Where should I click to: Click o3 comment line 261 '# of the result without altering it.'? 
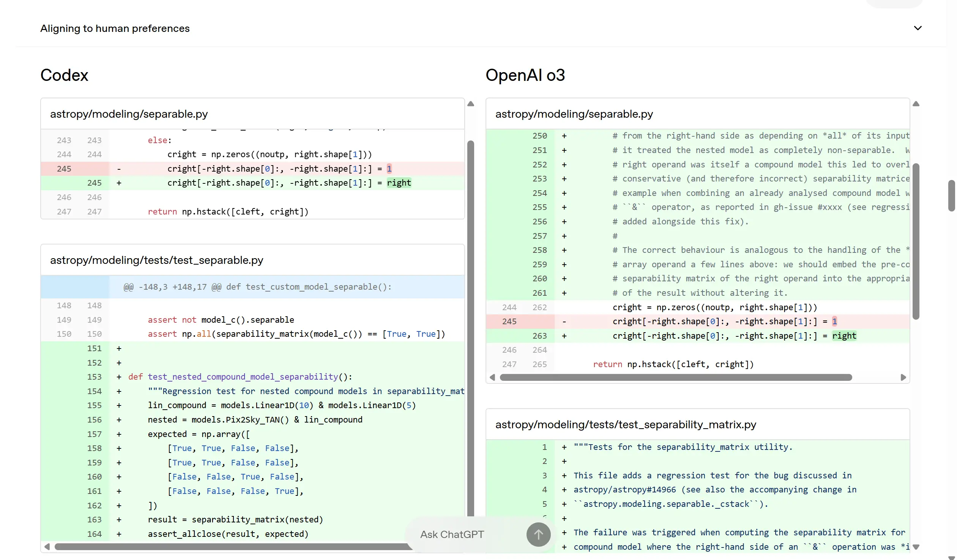click(698, 293)
